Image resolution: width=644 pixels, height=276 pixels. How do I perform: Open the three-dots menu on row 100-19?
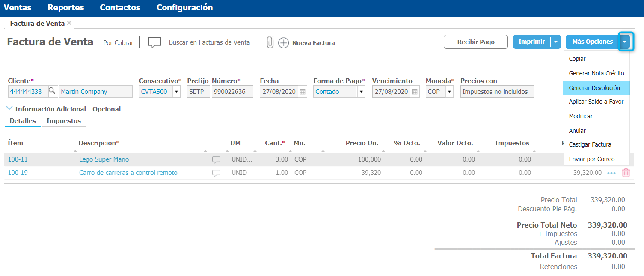[611, 173]
